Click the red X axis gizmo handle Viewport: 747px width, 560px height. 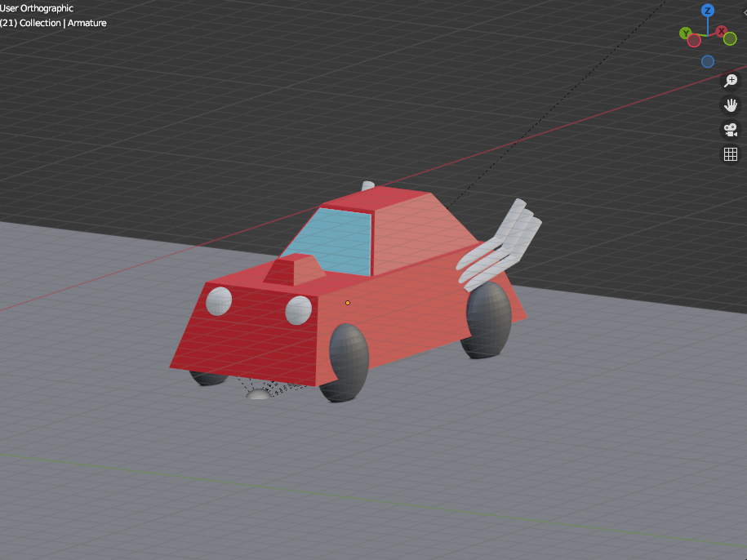coord(721,31)
